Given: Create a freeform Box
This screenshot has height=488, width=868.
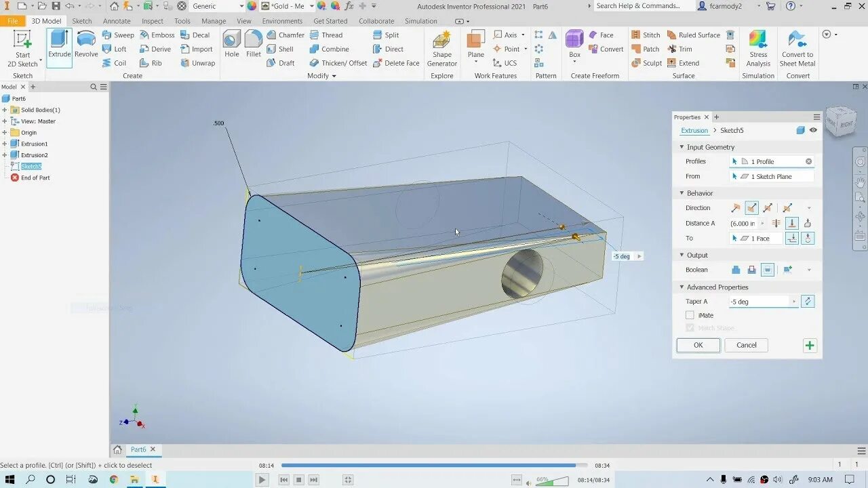Looking at the screenshot, I should point(574,46).
